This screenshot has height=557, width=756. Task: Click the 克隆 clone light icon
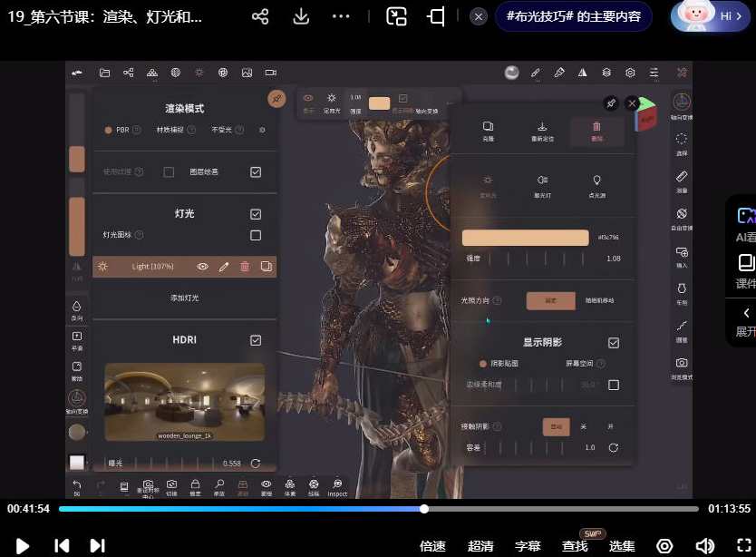(487, 128)
